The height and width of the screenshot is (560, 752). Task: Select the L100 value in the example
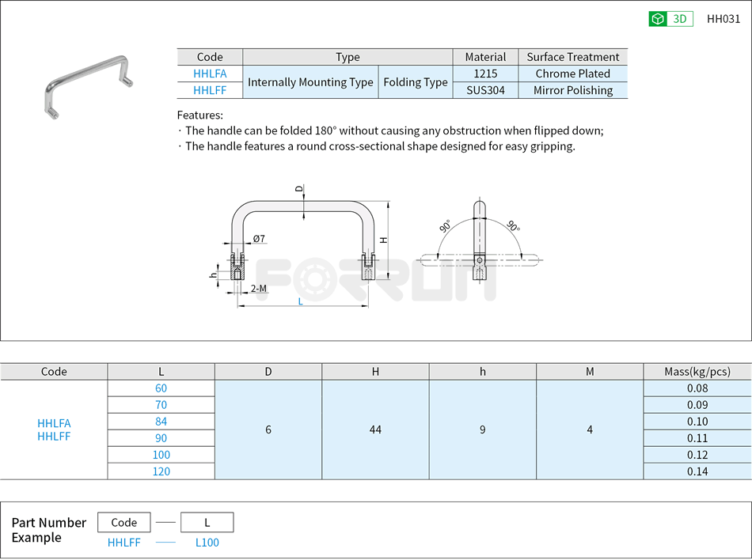click(x=207, y=543)
